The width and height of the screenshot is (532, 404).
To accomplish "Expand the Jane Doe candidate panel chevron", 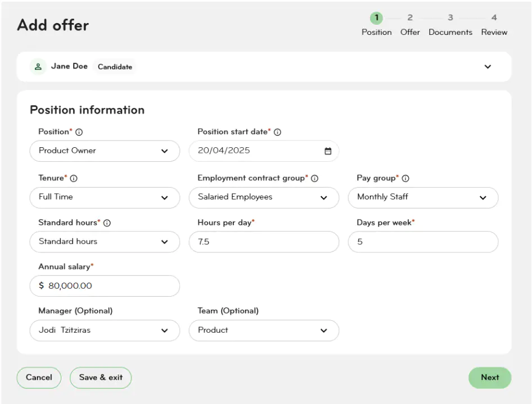I will [488, 67].
